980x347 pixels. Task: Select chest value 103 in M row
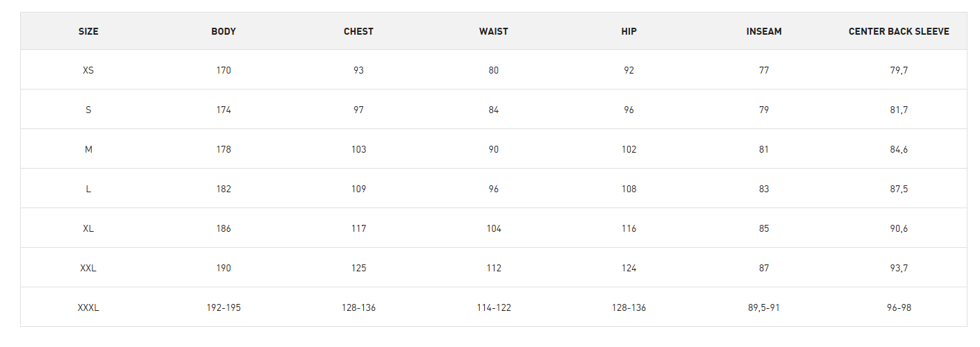coord(358,149)
